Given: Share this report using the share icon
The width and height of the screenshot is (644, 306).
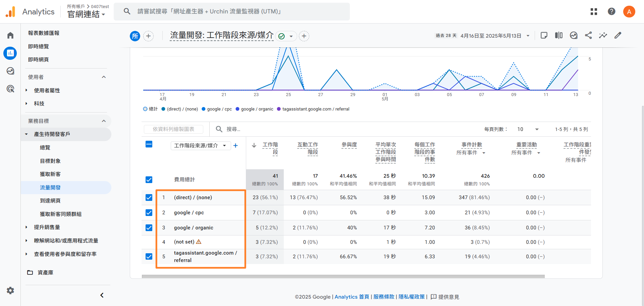Looking at the screenshot, I should pos(588,35).
